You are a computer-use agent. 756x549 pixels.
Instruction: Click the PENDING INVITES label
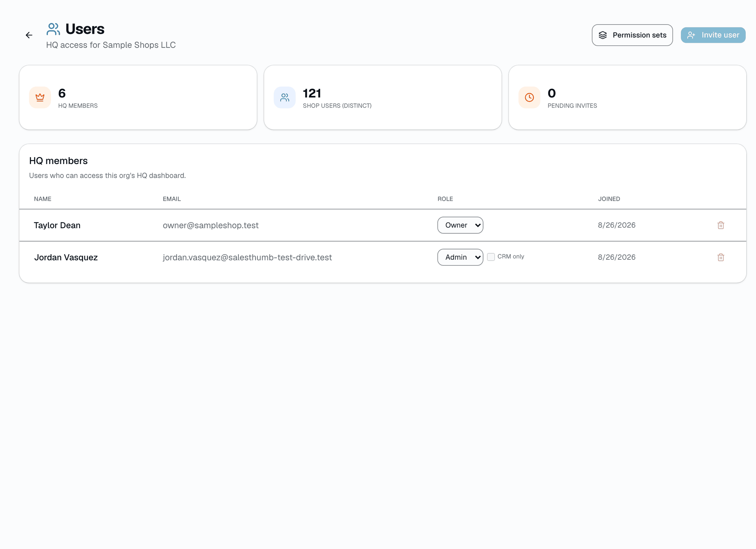572,105
